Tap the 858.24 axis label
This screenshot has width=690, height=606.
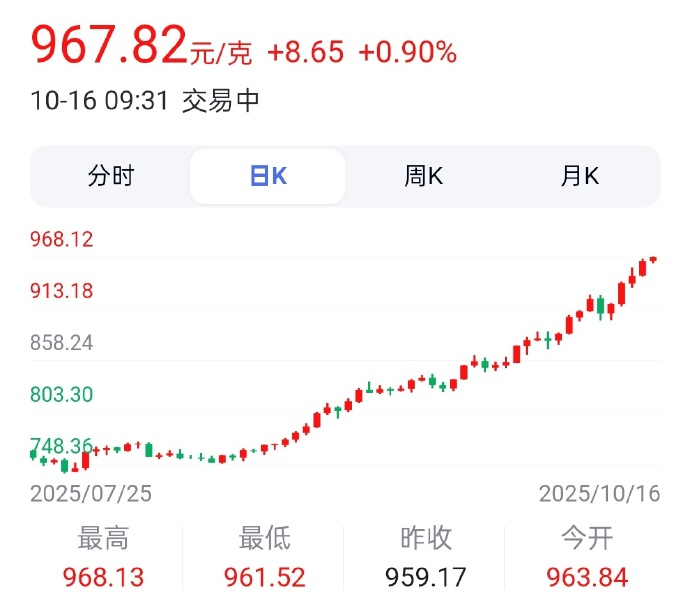click(x=62, y=343)
